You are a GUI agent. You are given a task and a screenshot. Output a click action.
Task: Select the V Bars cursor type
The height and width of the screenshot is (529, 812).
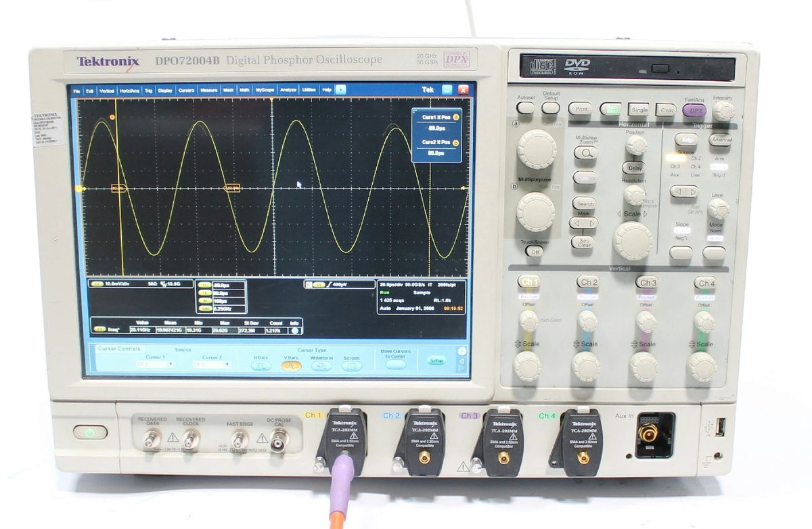(292, 365)
